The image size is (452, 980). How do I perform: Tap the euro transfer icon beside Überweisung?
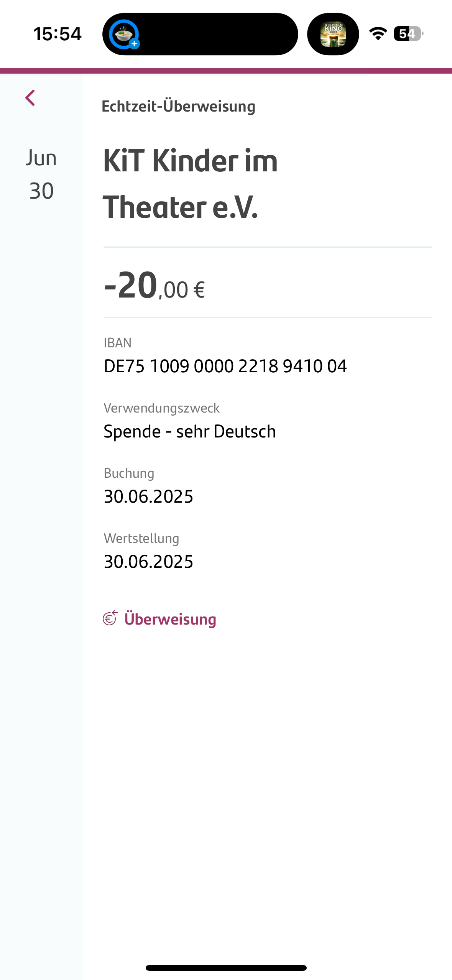[110, 618]
